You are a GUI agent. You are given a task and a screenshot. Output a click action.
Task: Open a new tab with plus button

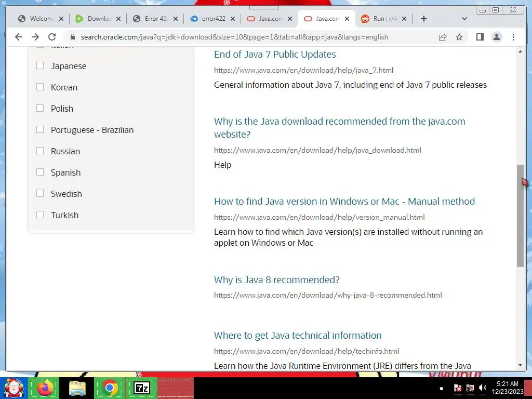423,19
